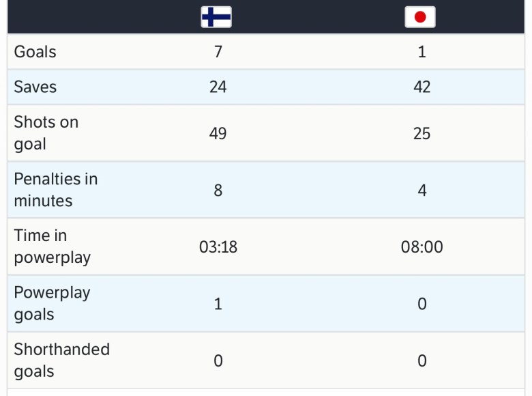
Task: Select the Powerplay goals row label
Action: [53, 304]
